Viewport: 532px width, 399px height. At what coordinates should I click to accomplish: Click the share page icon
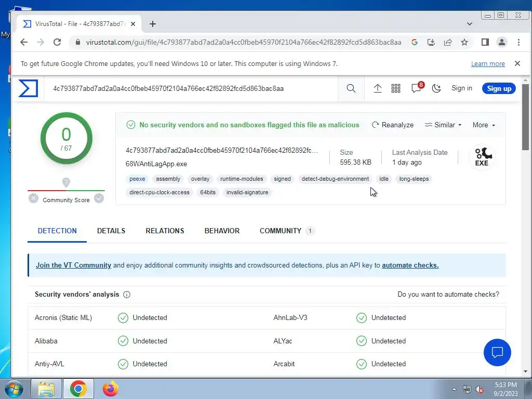[447, 42]
